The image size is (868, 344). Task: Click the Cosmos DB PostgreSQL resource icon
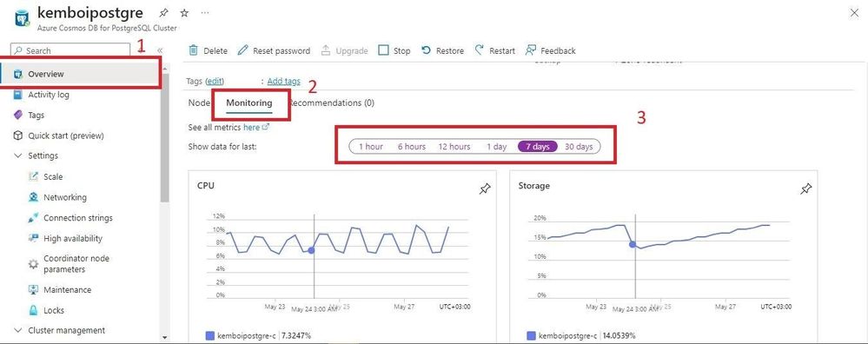[22, 18]
